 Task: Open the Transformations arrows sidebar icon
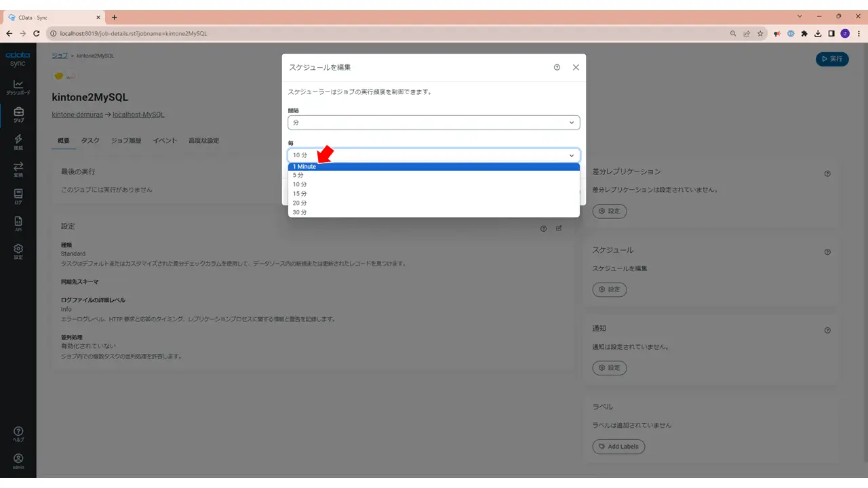(18, 169)
